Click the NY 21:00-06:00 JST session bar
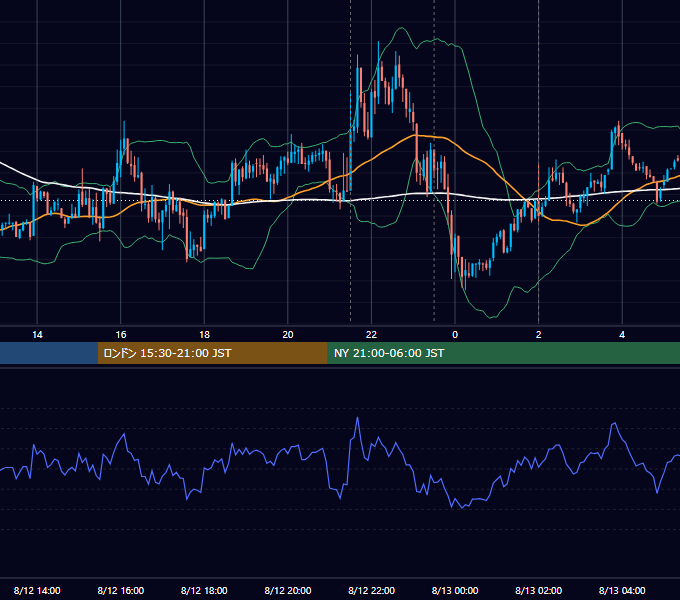Screen dimensions: 680x600 pyautogui.click(x=504, y=353)
